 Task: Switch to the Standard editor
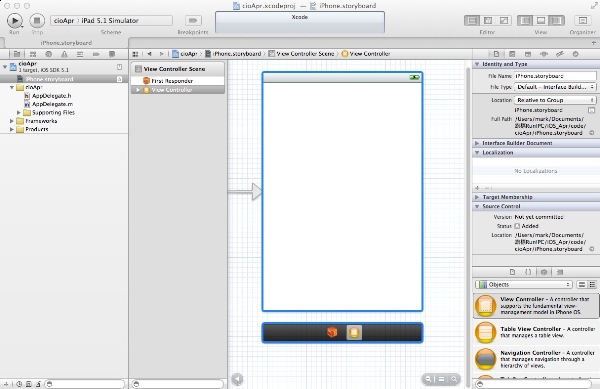472,20
